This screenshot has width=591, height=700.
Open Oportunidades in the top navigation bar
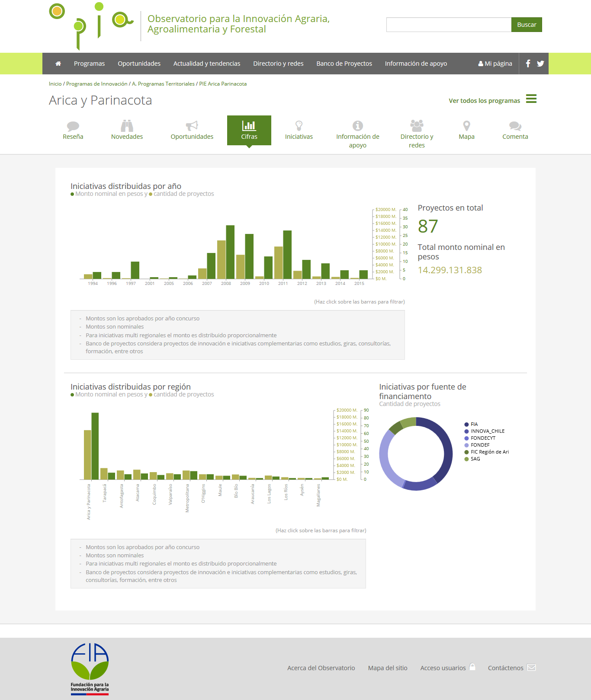[139, 64]
